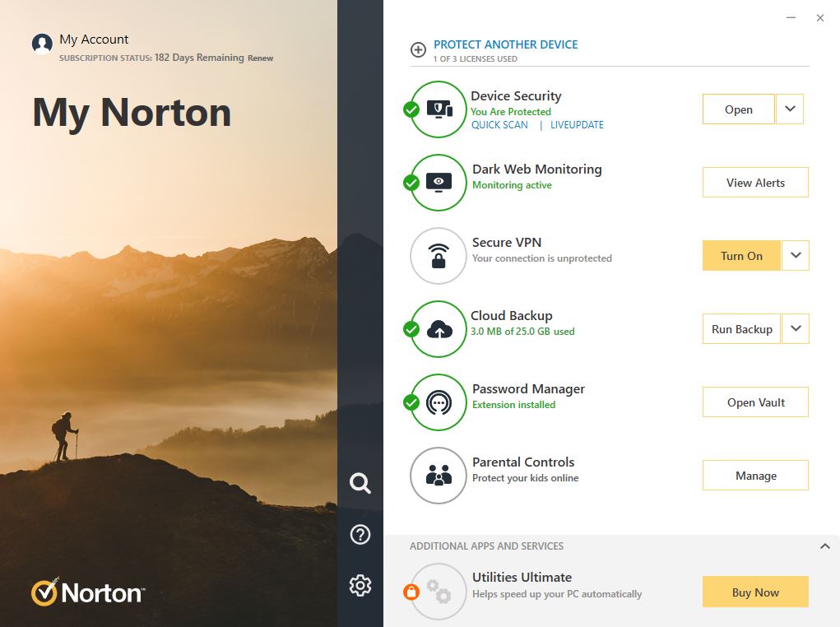This screenshot has height=627, width=840.
Task: Click Manage for Parental Controls
Action: coord(755,476)
